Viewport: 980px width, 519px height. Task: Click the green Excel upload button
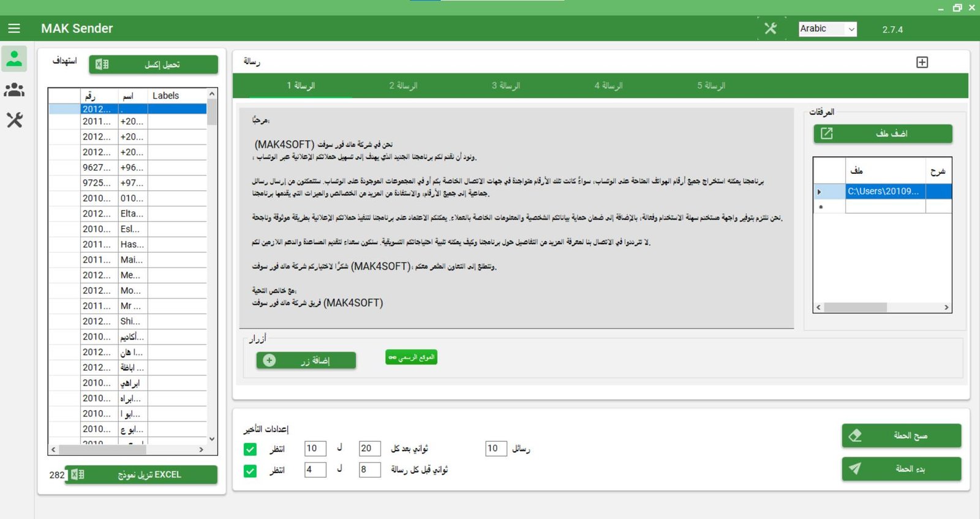153,64
